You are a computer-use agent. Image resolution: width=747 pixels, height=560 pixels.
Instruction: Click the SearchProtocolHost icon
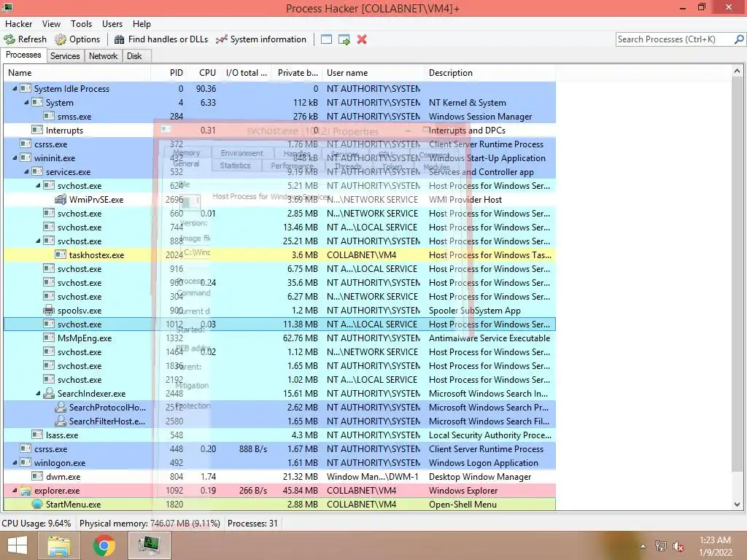tap(60, 407)
